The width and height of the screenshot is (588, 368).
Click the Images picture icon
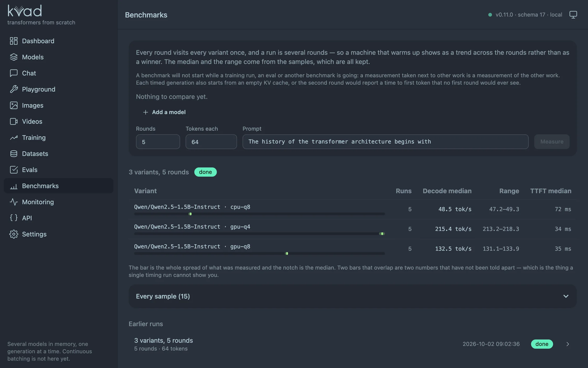14,105
